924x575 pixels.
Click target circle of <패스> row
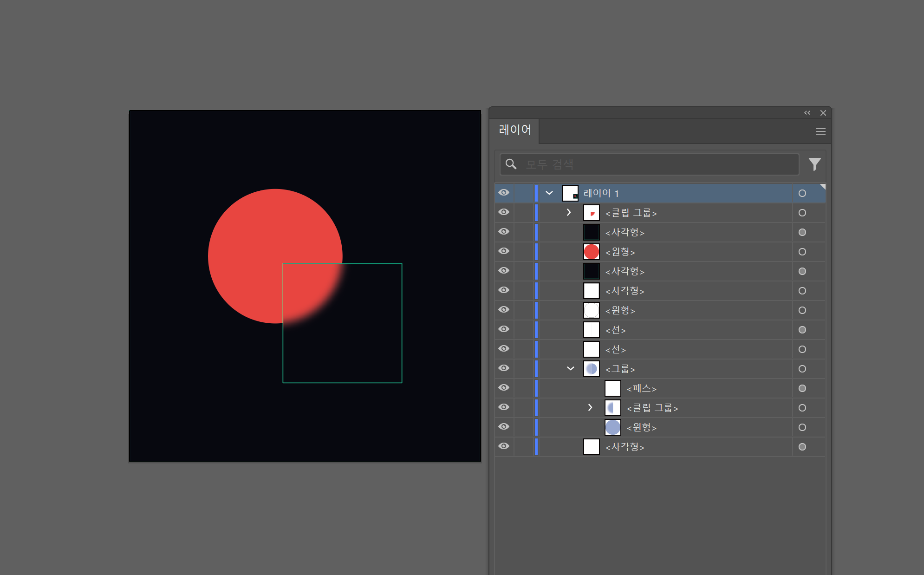click(x=802, y=388)
